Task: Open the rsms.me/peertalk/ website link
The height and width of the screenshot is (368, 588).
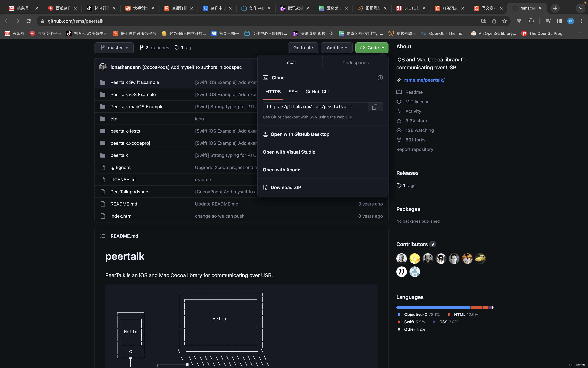Action: point(424,80)
